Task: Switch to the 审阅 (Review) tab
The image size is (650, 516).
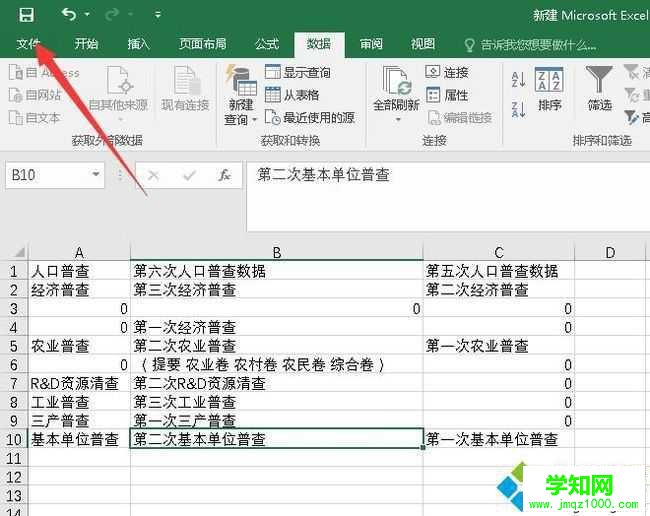Action: coord(371,44)
